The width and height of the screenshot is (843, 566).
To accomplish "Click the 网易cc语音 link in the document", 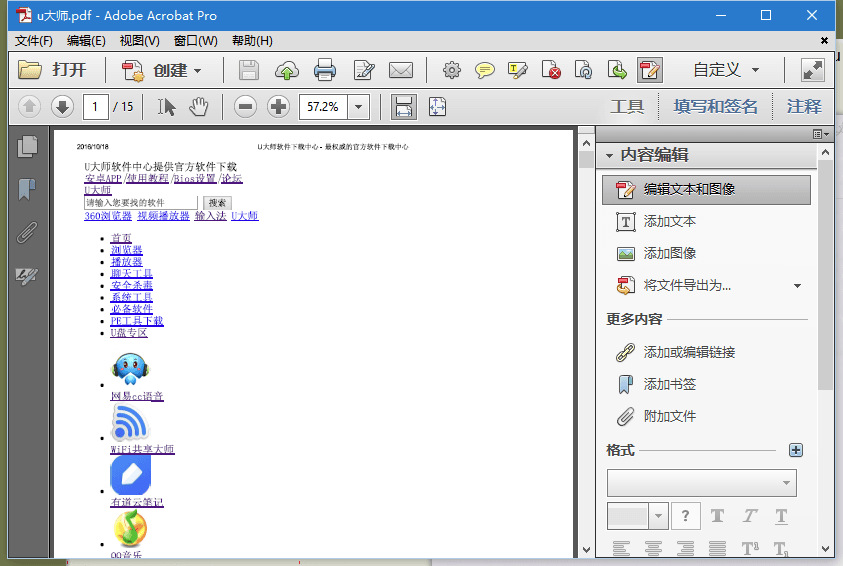I will pyautogui.click(x=137, y=396).
